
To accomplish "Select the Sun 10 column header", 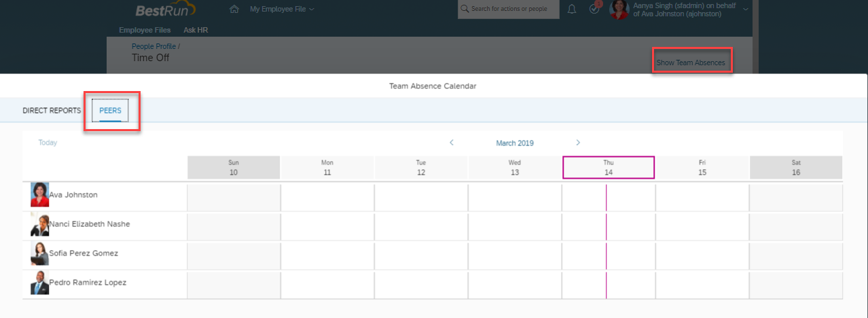I will [234, 168].
